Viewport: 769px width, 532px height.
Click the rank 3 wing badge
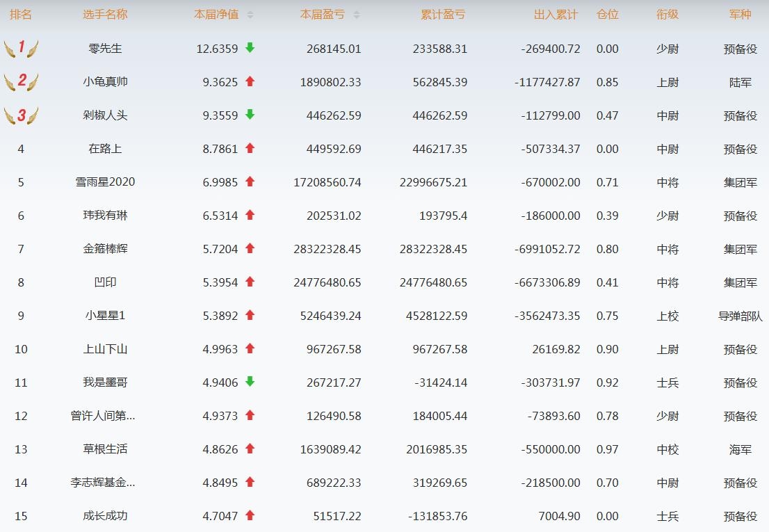21,115
